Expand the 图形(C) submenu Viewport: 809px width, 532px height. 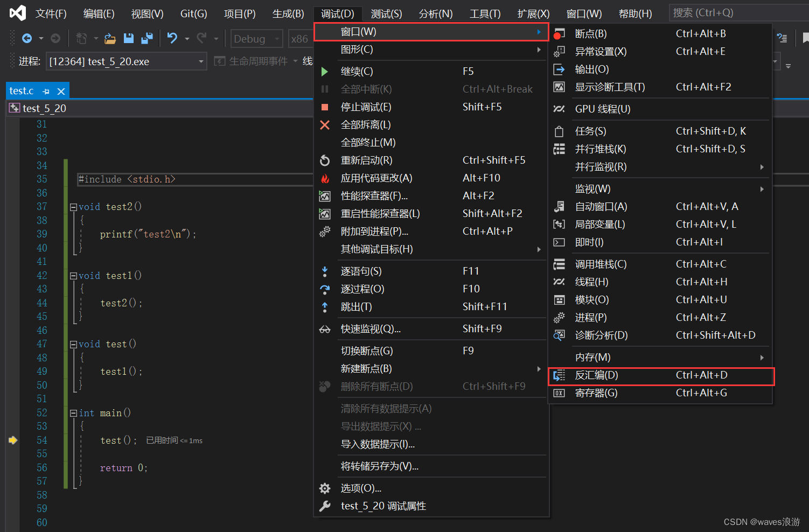[x=539, y=50]
